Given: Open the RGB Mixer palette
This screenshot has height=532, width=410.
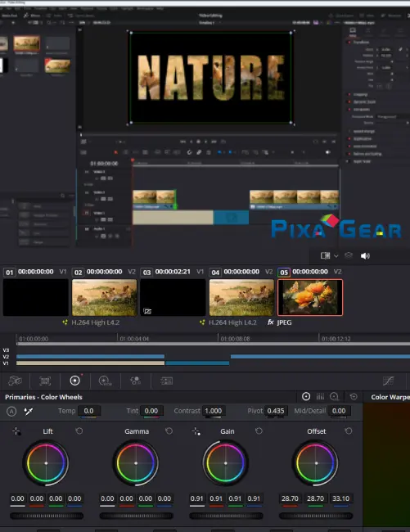Looking at the screenshot, I should 135,381.
